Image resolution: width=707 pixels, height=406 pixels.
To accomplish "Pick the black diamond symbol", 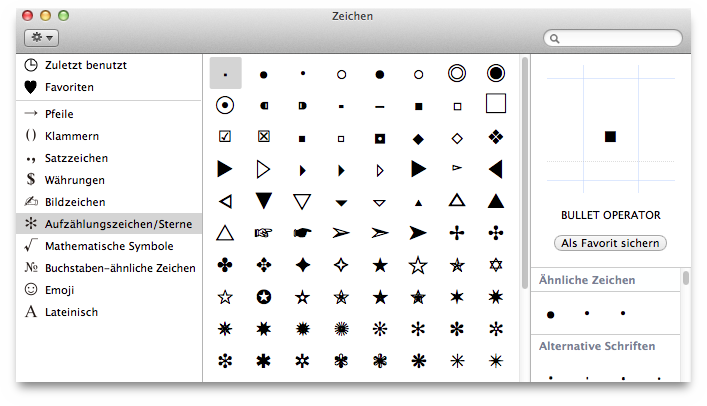I will pos(418,139).
